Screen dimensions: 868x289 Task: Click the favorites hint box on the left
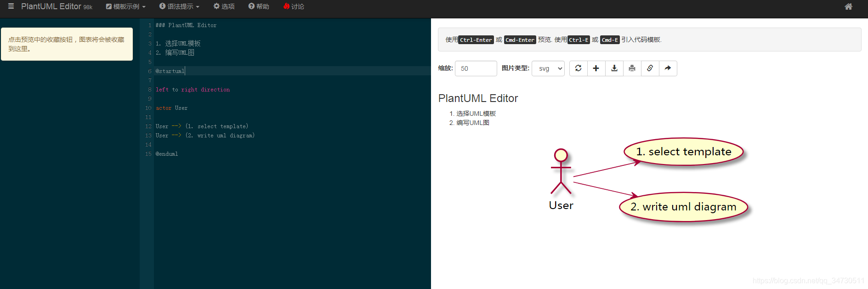click(67, 44)
